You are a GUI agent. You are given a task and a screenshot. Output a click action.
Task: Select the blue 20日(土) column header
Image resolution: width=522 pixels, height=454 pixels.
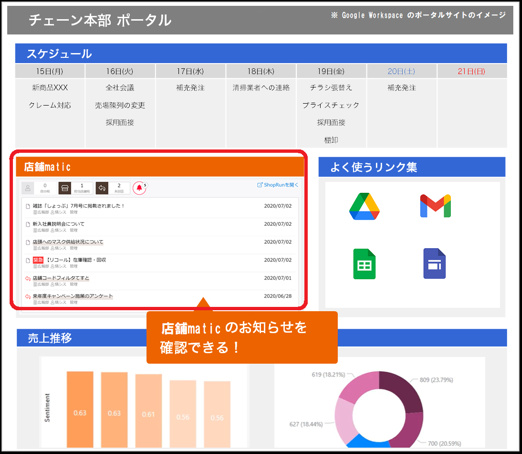click(x=402, y=71)
